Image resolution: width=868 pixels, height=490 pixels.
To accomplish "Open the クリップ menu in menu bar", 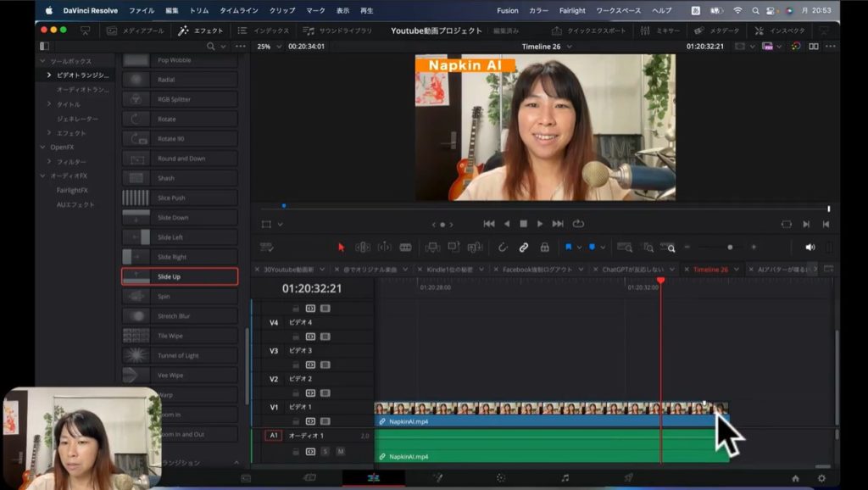I will coord(282,11).
